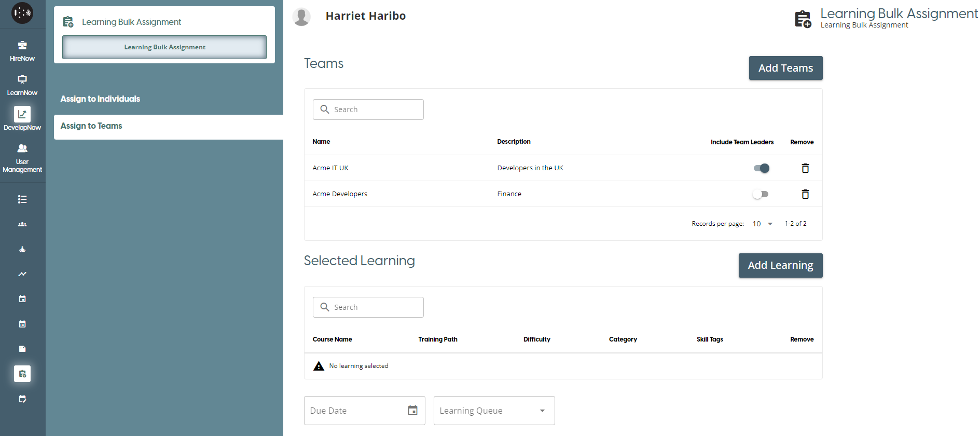Viewport: 980px width, 436px height.
Task: Click the Add Teams button
Action: (785, 68)
